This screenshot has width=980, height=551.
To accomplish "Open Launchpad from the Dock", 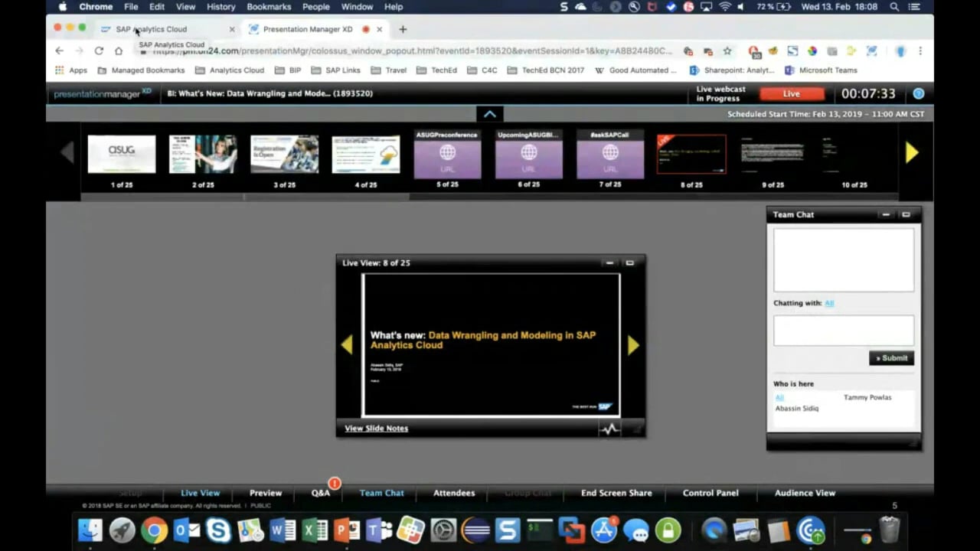I will [x=122, y=530].
